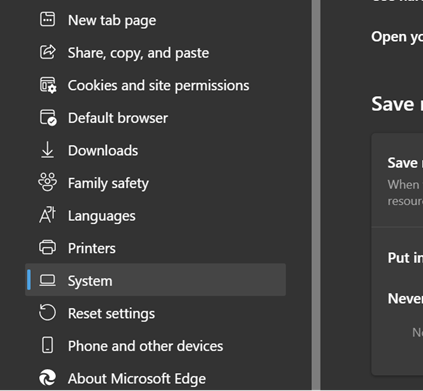Open Languages settings page
The image size is (423, 391).
(155, 215)
